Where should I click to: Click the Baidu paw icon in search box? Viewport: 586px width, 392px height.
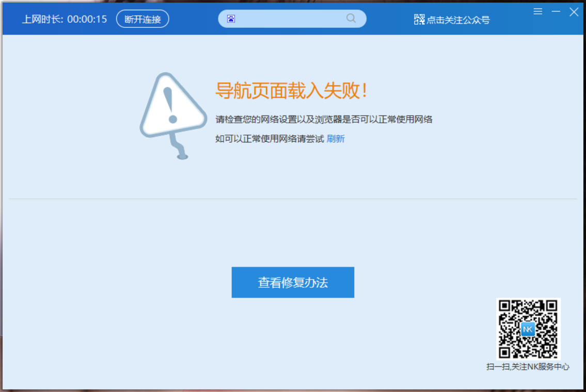[x=231, y=19]
